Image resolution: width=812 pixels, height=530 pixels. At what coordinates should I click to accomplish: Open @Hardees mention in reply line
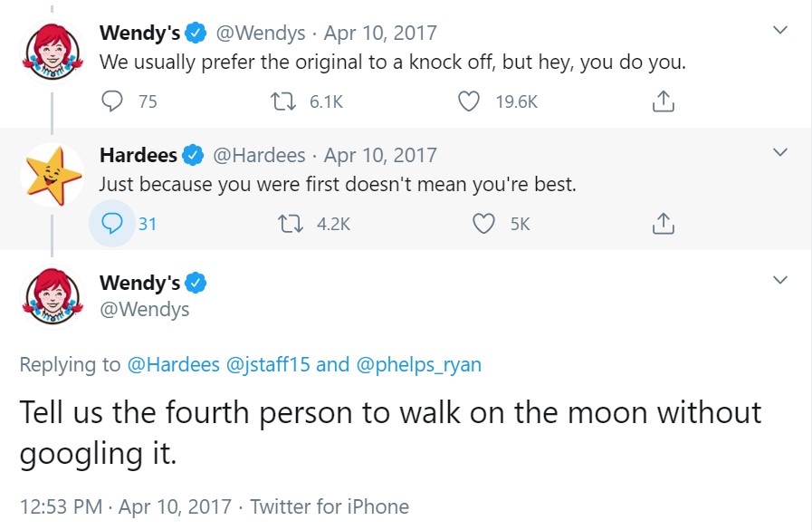coord(173,364)
